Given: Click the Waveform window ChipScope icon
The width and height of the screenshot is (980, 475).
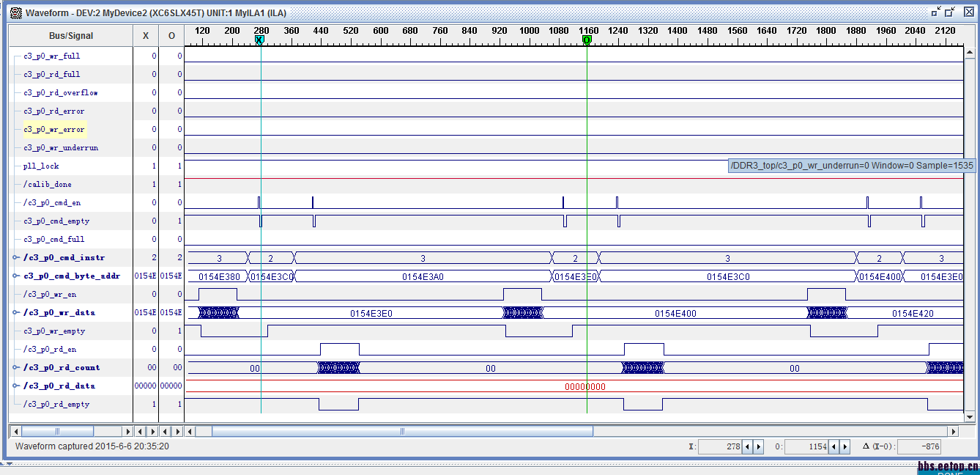Looking at the screenshot, I should (15, 12).
